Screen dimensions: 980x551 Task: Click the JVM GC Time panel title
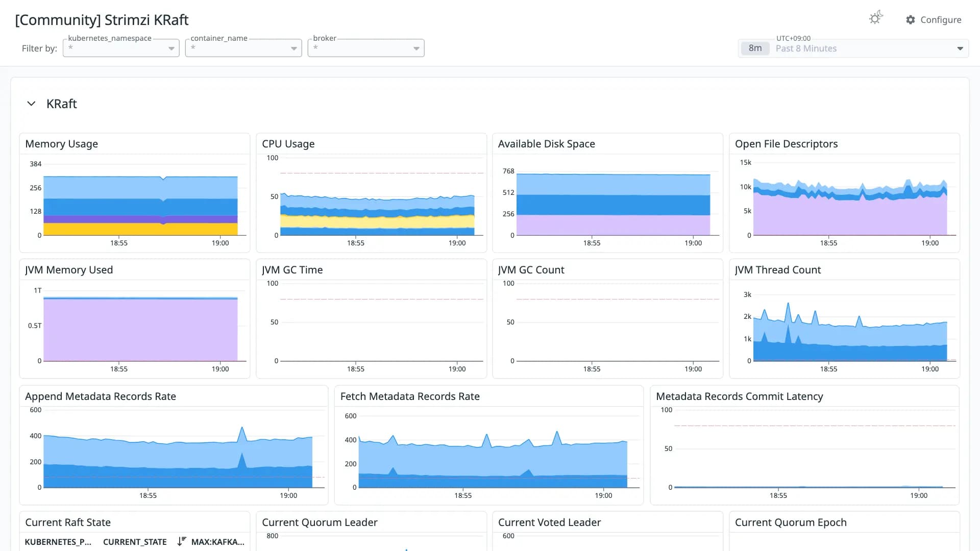[292, 270]
